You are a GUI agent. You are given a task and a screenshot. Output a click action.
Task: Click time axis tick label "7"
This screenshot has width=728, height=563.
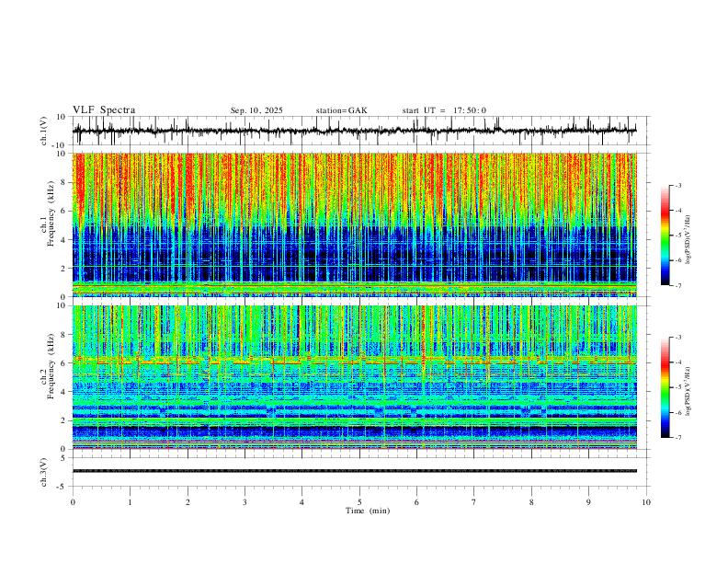474,502
